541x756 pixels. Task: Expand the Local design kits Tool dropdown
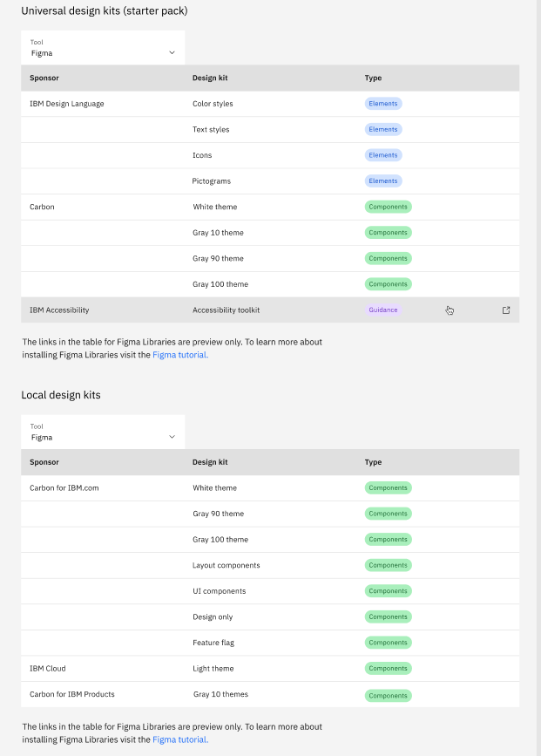coord(103,432)
